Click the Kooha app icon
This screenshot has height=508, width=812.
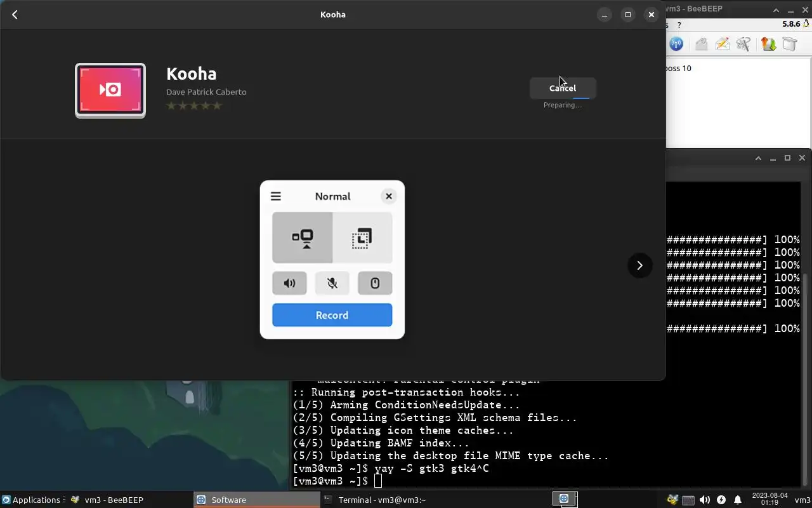pos(110,90)
